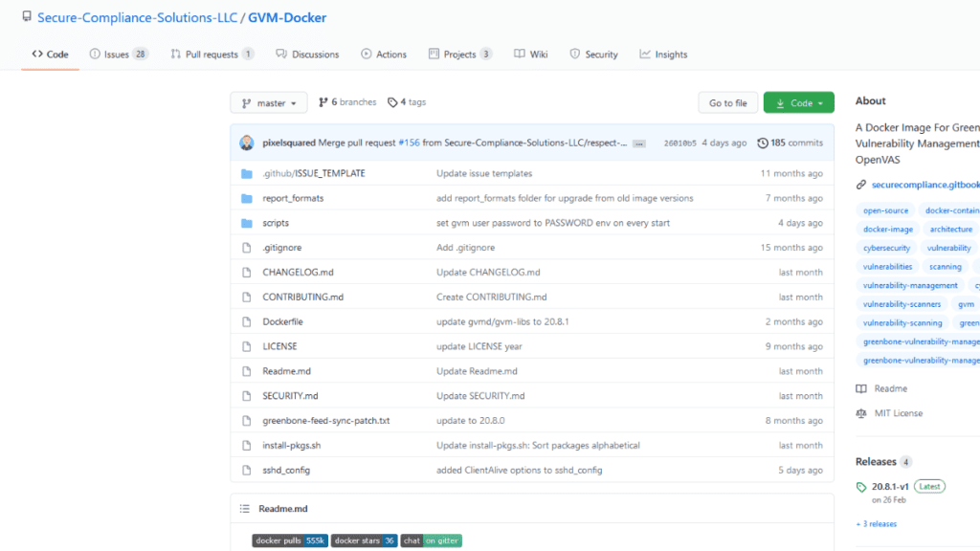This screenshot has width=980, height=551.
Task: Click the file icon for CONTRIBUTING.md
Action: click(247, 298)
